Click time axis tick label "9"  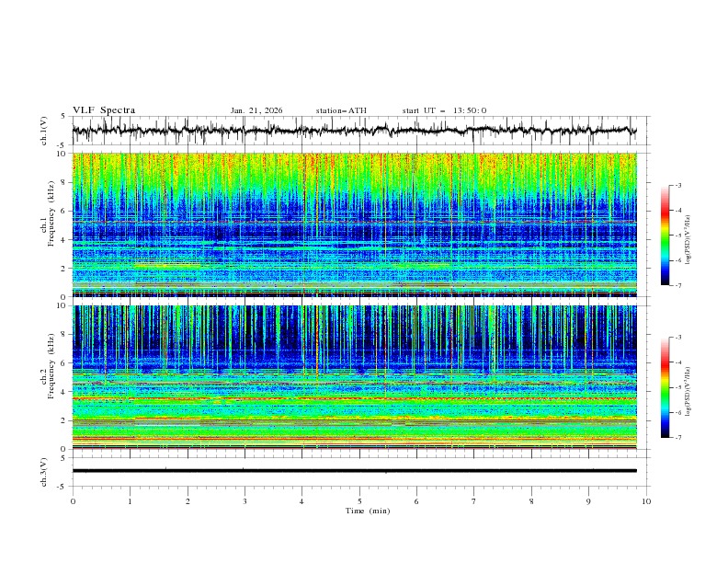[x=588, y=501]
